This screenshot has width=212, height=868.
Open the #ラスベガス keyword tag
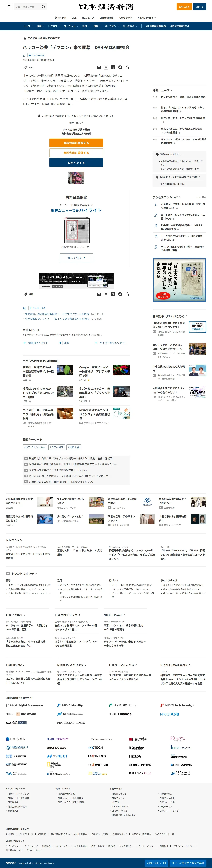[x=57, y=447]
